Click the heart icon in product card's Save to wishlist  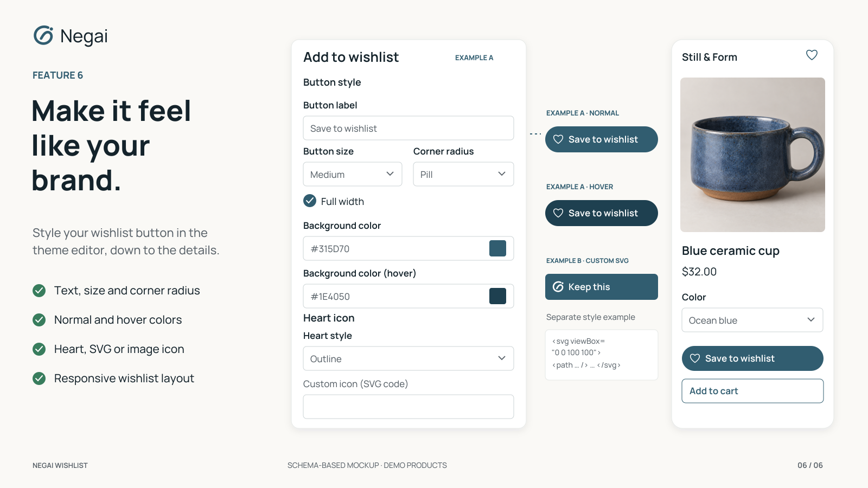pos(695,358)
